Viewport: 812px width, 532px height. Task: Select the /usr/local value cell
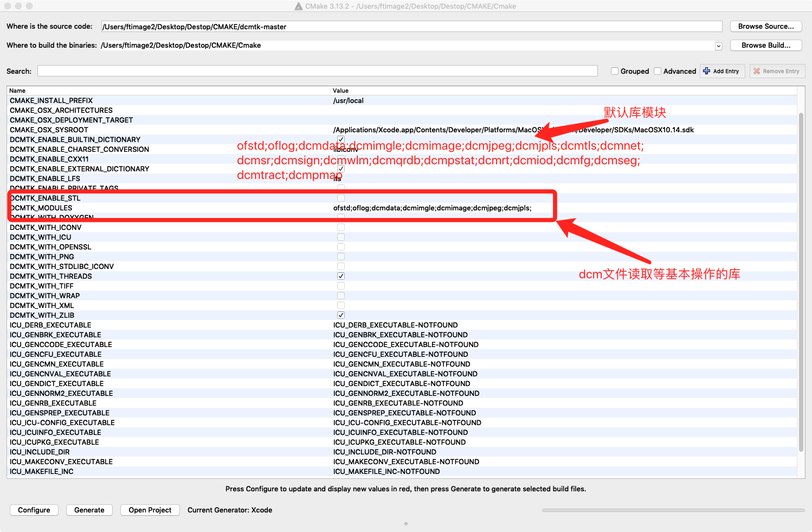coord(349,100)
